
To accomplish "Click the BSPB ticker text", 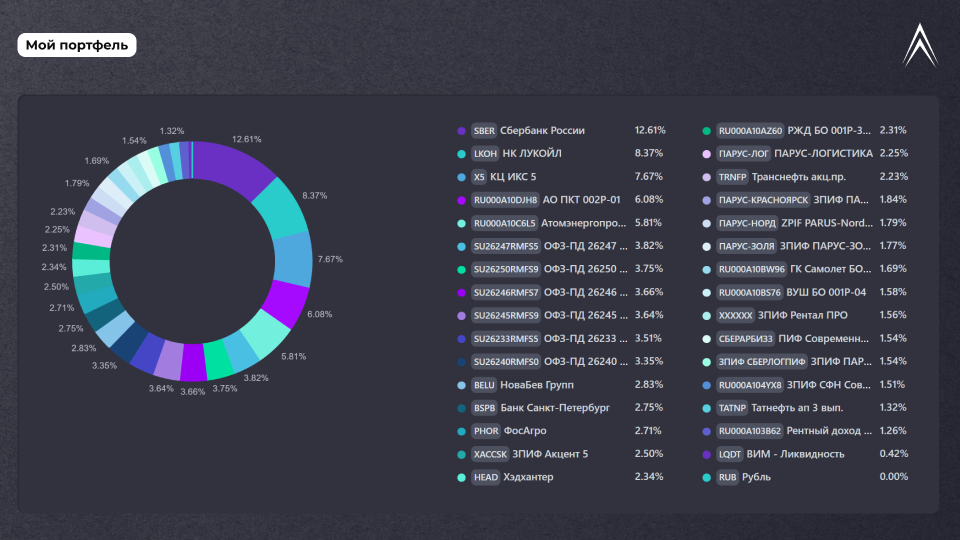I will [484, 408].
